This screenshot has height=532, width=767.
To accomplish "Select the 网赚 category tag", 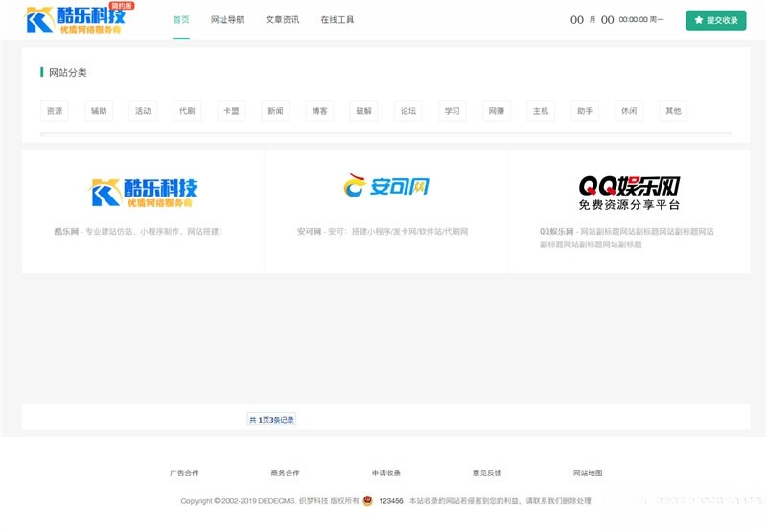I will coord(497,111).
